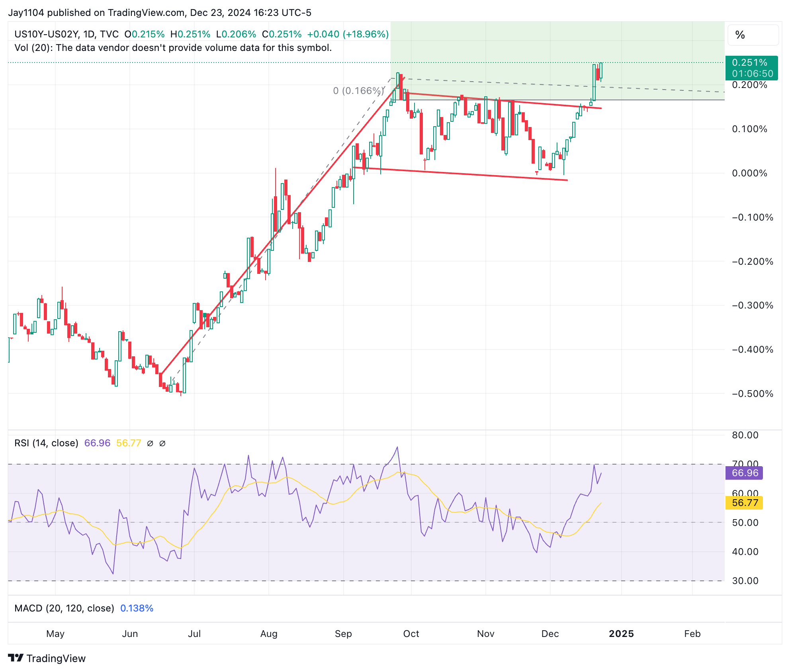
Task: Click the MACD (20, 120, close) legend
Action: coord(64,608)
